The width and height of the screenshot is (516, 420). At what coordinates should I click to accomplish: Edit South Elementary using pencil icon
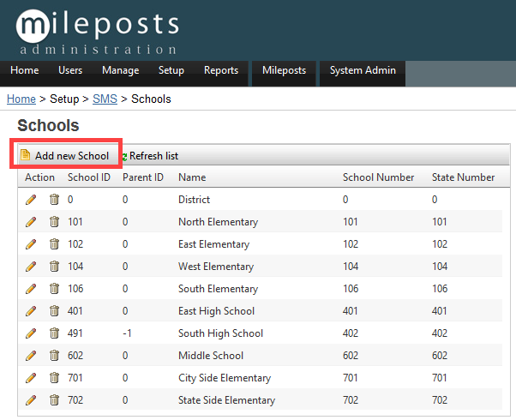pyautogui.click(x=31, y=289)
